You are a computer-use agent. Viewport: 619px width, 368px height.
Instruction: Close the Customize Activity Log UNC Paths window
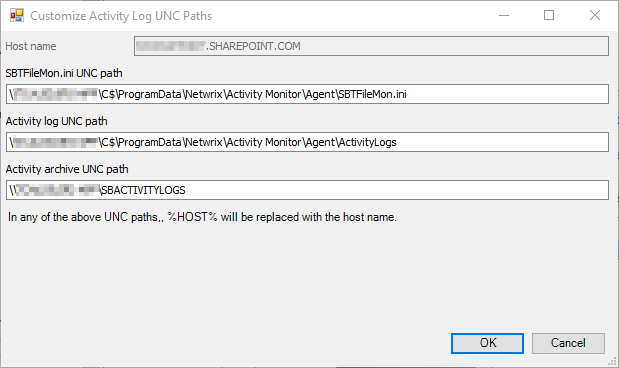coord(595,15)
